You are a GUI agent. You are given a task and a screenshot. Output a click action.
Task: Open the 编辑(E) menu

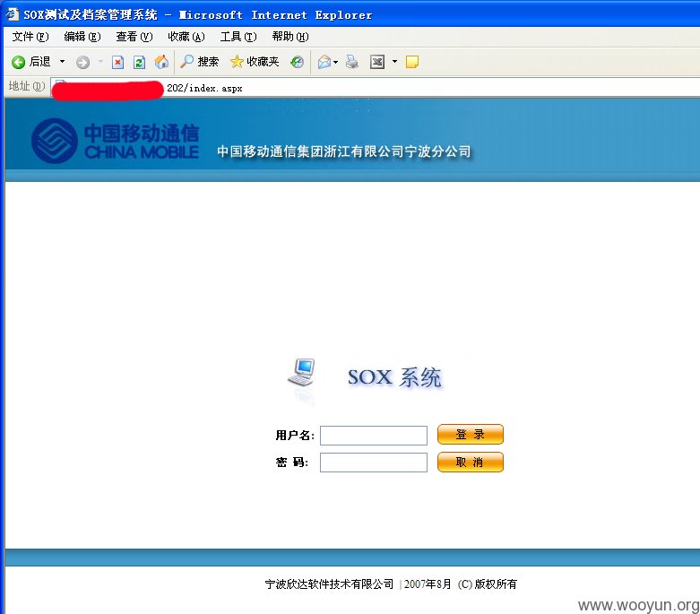pyautogui.click(x=82, y=37)
